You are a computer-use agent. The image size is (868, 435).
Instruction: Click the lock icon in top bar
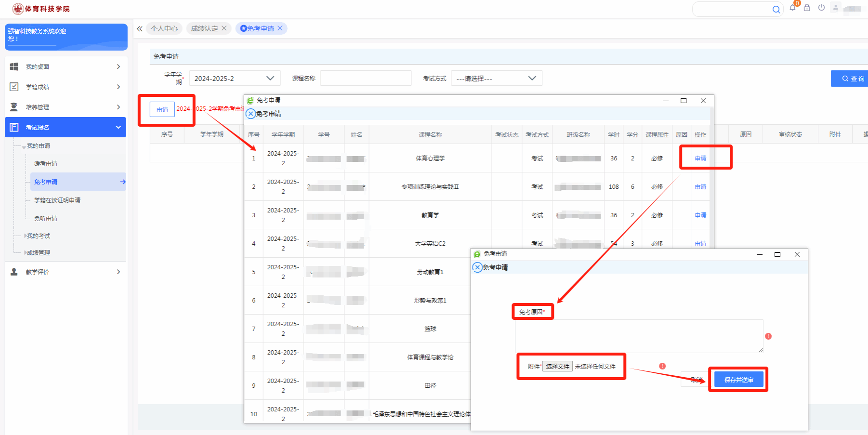tap(807, 8)
